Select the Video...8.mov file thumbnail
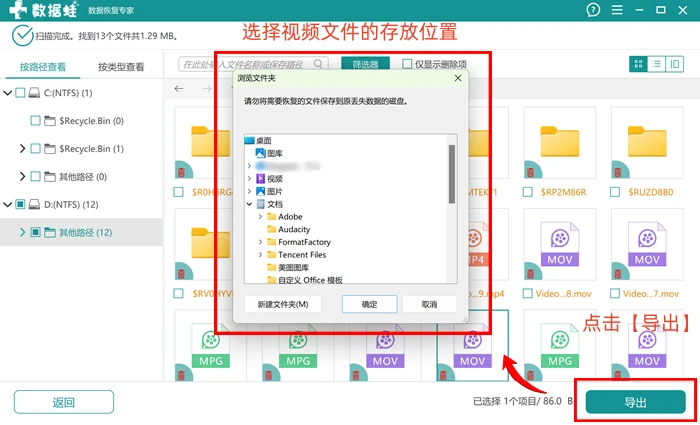The image size is (700, 425). [x=559, y=244]
